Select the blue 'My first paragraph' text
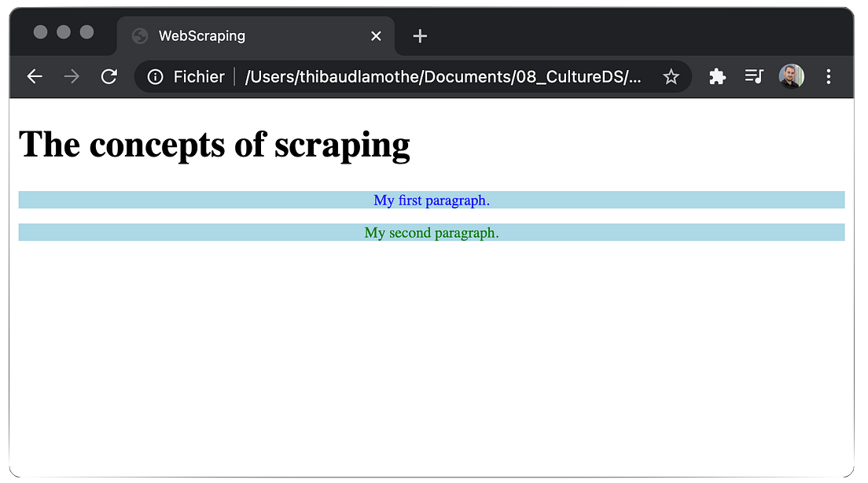 (432, 200)
